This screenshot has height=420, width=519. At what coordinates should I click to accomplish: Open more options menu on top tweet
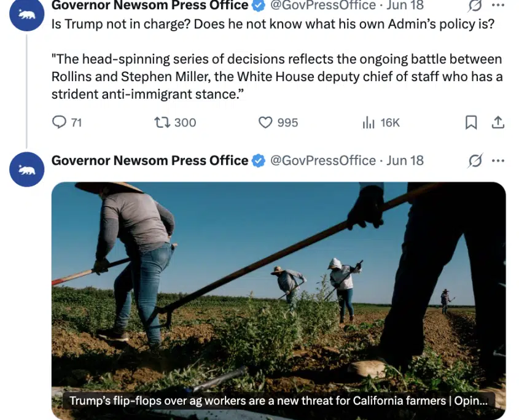(x=498, y=6)
